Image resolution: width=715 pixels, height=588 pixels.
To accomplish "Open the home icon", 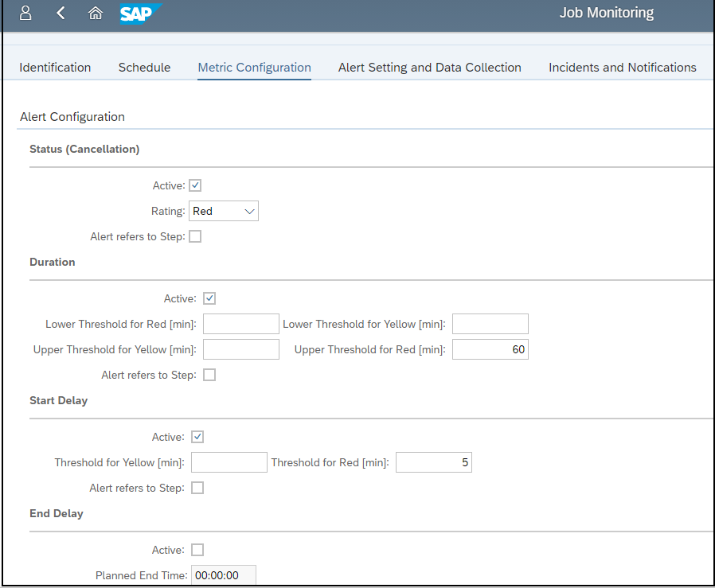I will click(x=95, y=13).
